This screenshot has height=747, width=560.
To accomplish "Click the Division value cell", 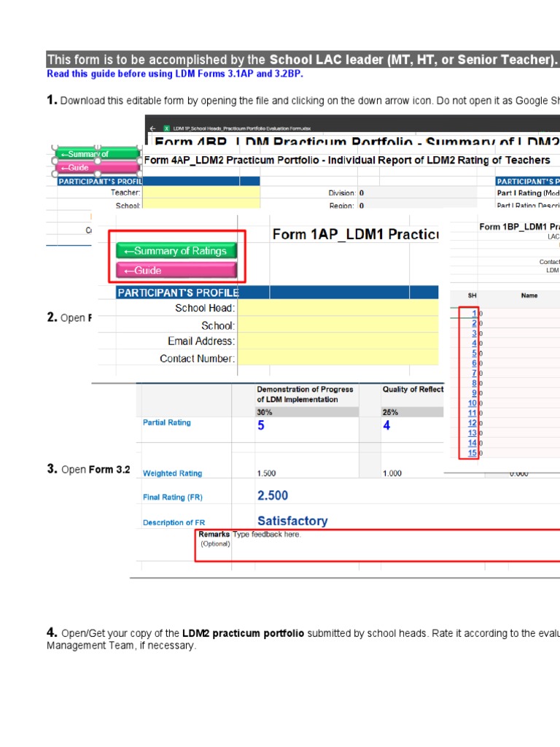I will point(417,193).
